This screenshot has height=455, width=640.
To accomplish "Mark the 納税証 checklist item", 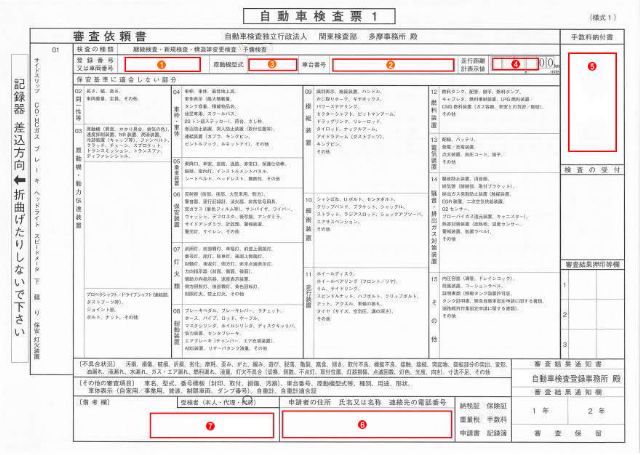I will click(469, 406).
